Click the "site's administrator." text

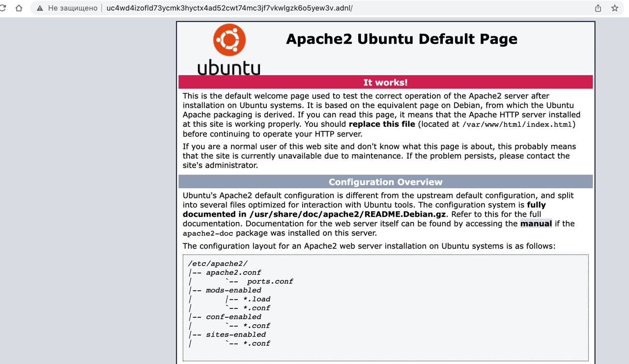(x=220, y=165)
